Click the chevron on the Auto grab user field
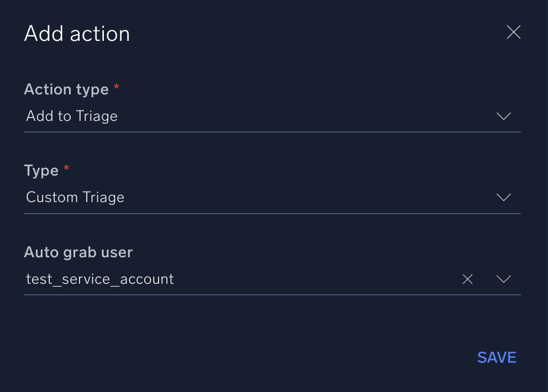Screen dimensions: 548x392 point(503,279)
